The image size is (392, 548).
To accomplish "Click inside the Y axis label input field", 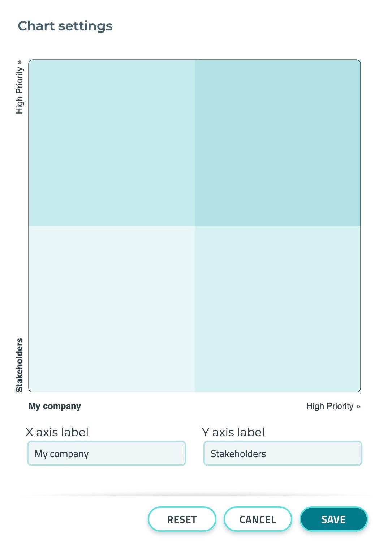I will click(282, 453).
